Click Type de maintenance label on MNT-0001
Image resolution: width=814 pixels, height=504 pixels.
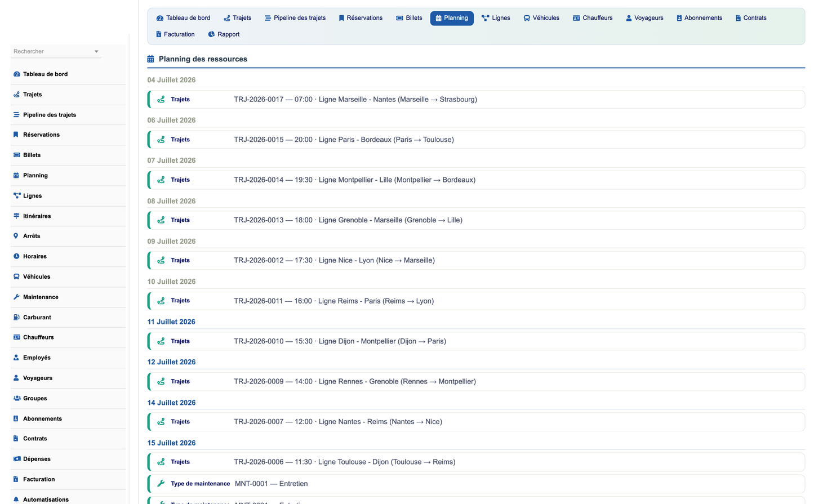[201, 484]
